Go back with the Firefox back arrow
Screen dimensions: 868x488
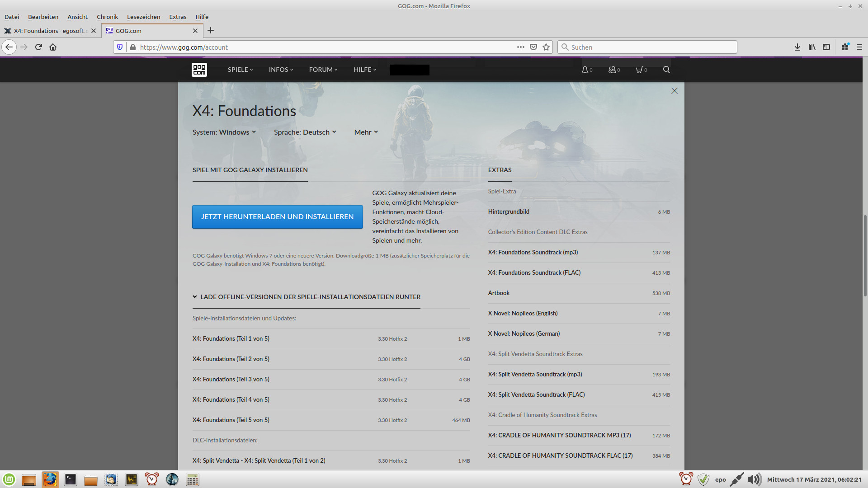coord(9,47)
